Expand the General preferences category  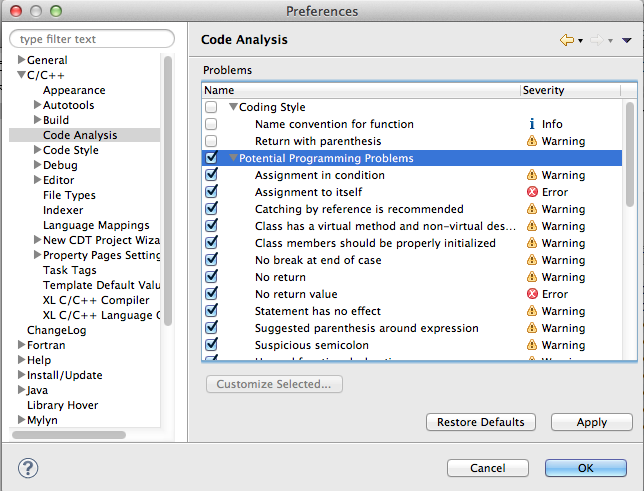click(x=21, y=60)
